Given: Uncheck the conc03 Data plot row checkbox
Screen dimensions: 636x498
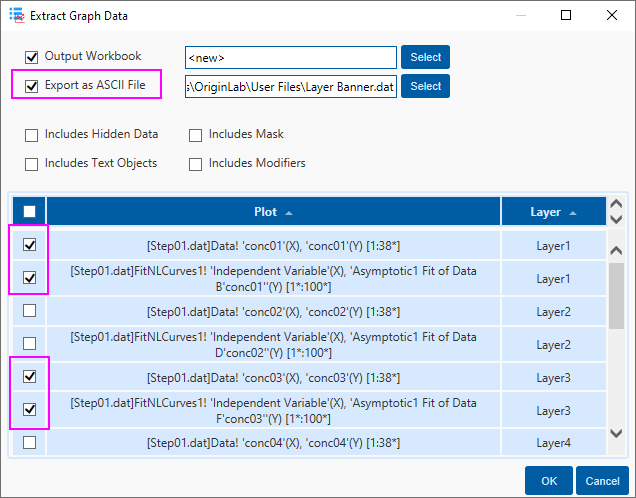Looking at the screenshot, I should pyautogui.click(x=29, y=377).
